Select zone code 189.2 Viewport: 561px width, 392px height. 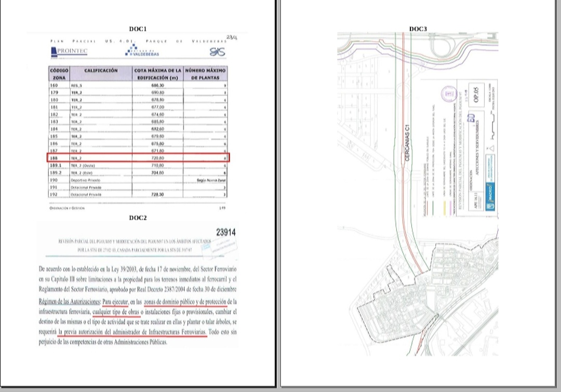point(56,172)
